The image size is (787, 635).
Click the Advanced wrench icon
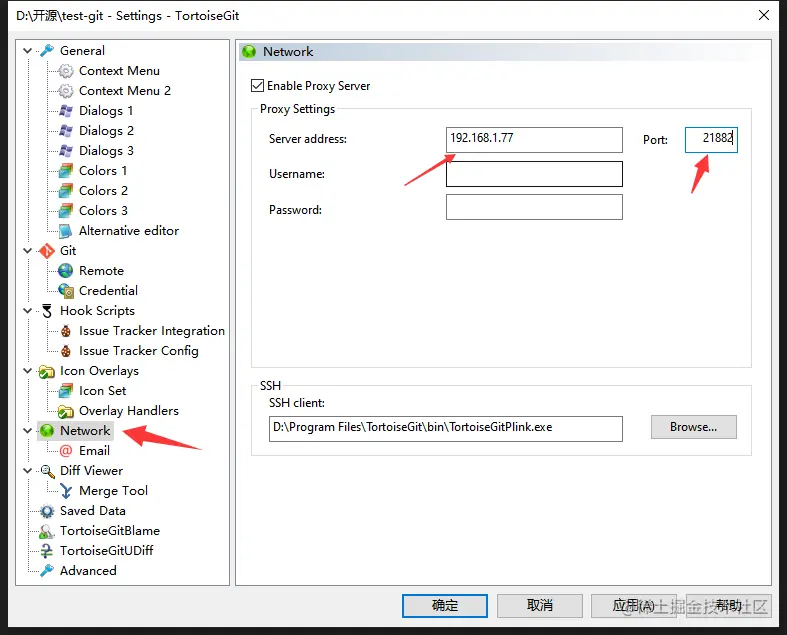pos(47,571)
